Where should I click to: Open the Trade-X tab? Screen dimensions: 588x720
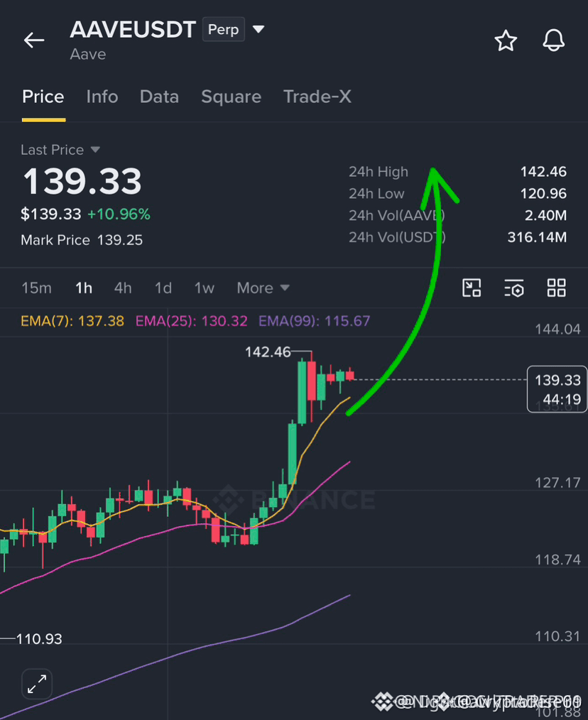click(x=317, y=97)
